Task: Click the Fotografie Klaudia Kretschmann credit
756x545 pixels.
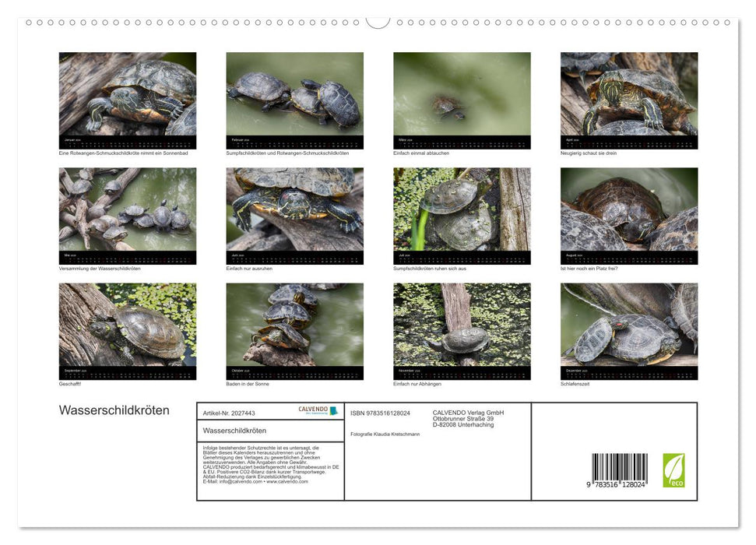Action: click(386, 434)
